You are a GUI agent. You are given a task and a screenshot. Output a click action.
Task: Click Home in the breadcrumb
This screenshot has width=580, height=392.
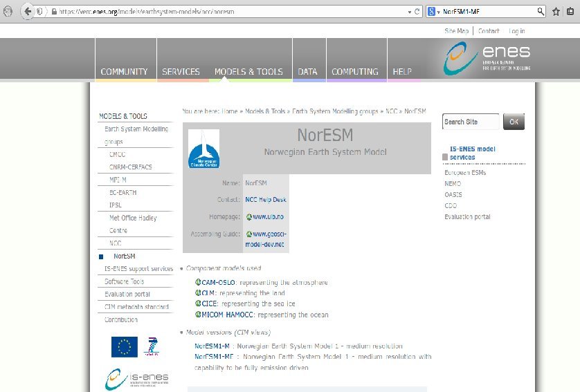[x=229, y=111]
